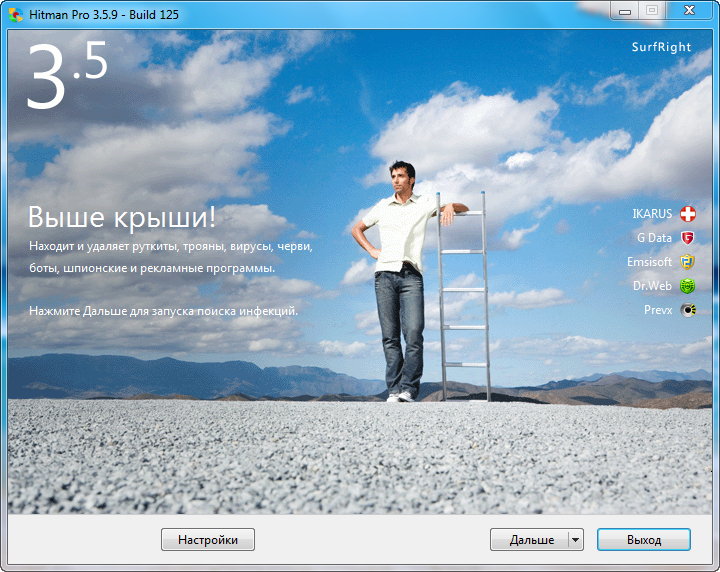Image resolution: width=720 pixels, height=572 pixels.
Task: Click the SurfRight logo text
Action: (x=661, y=47)
